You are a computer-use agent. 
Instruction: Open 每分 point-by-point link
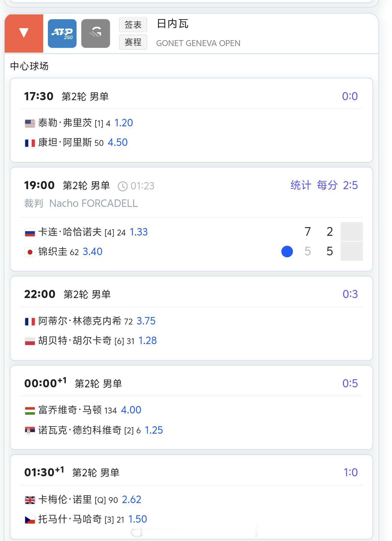point(327,185)
